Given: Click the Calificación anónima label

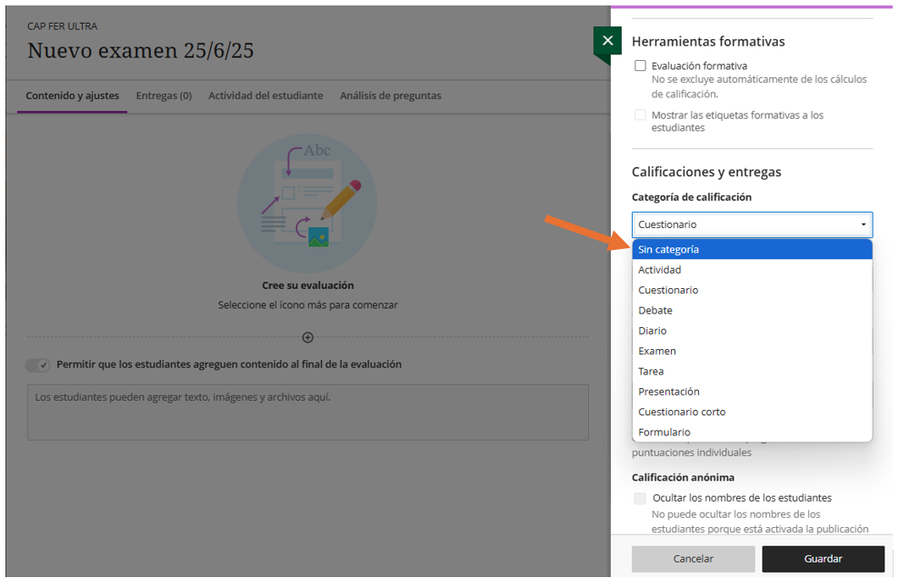Looking at the screenshot, I should [683, 477].
